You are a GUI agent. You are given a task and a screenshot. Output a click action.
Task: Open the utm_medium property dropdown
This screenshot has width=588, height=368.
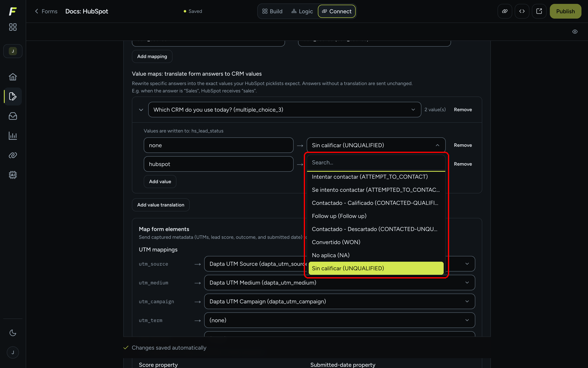(340, 283)
